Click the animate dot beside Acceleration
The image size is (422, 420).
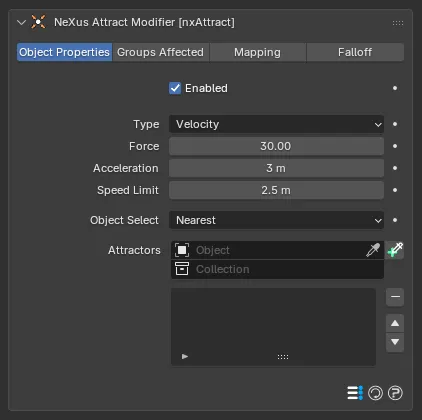395,168
